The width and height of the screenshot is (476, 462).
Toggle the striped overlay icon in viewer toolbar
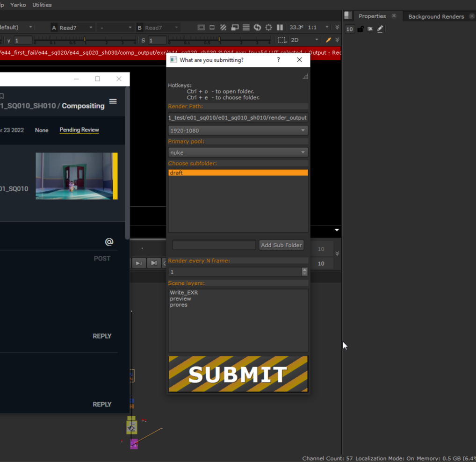coord(223,28)
